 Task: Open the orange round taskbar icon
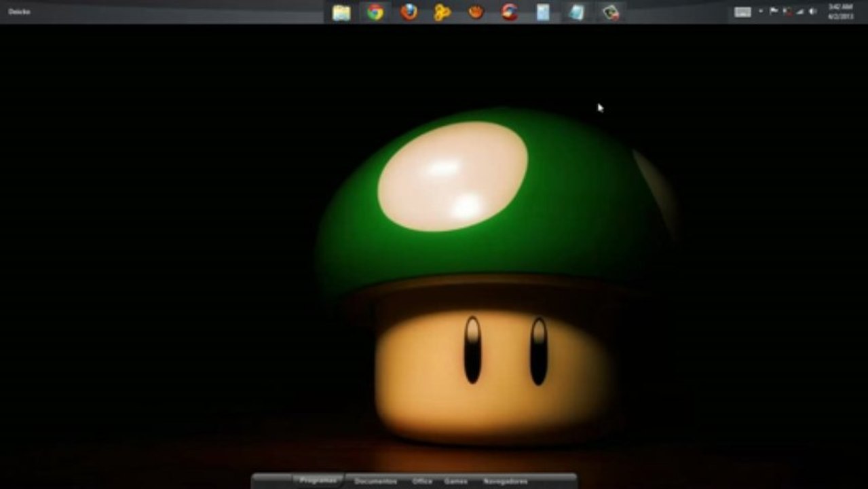pos(476,12)
